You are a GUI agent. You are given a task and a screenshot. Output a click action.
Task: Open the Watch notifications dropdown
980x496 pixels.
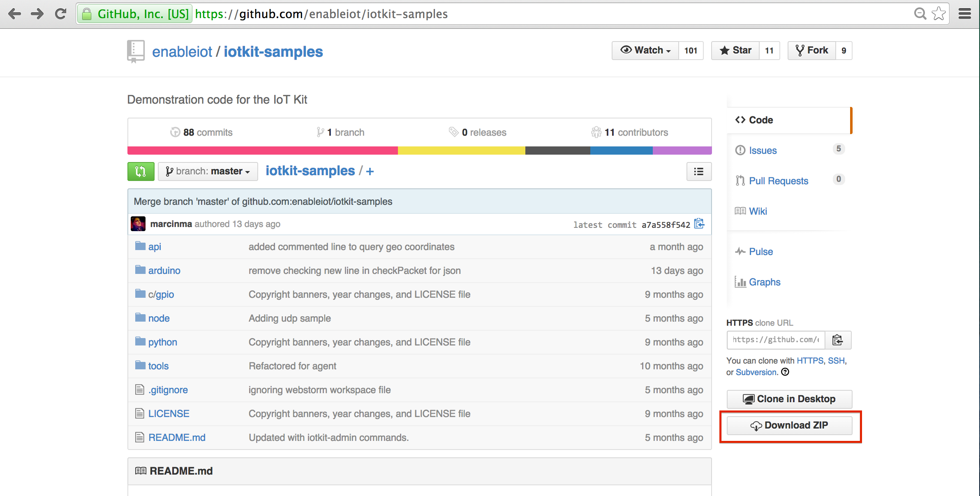pos(645,50)
